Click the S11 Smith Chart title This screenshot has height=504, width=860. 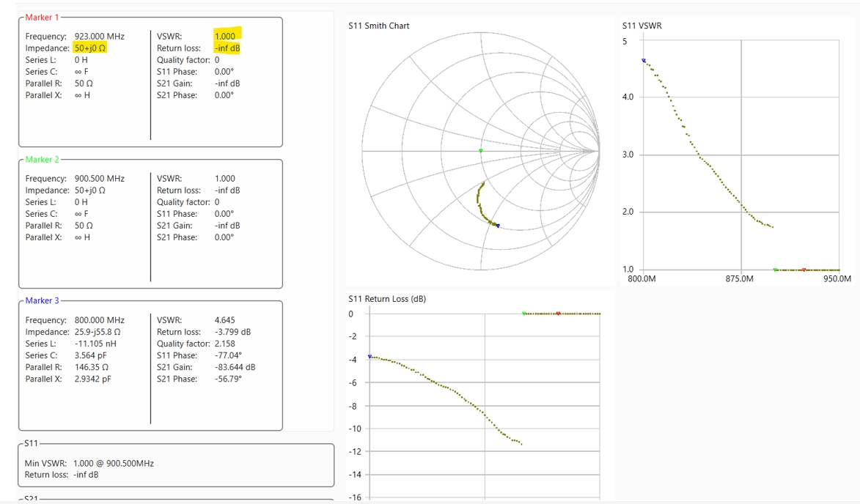coord(378,26)
